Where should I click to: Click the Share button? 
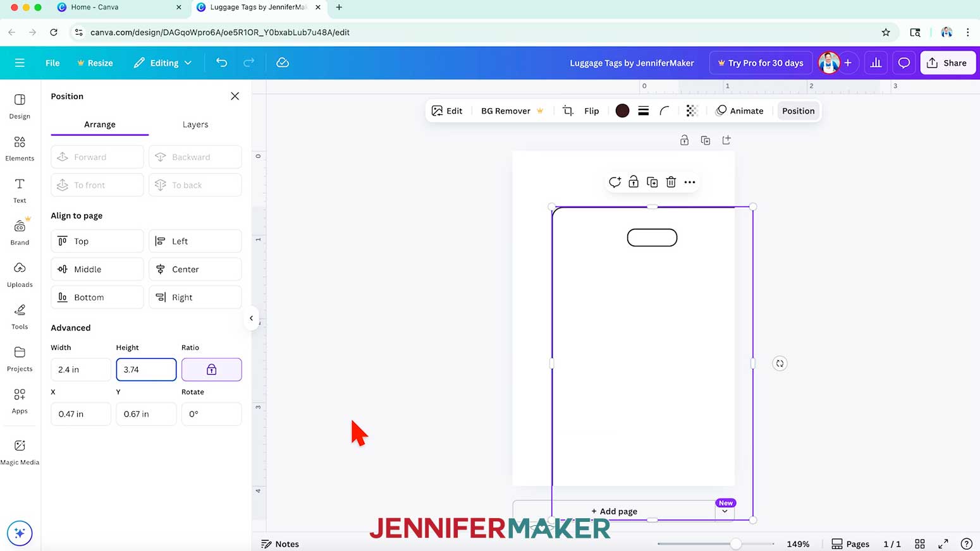coord(948,63)
